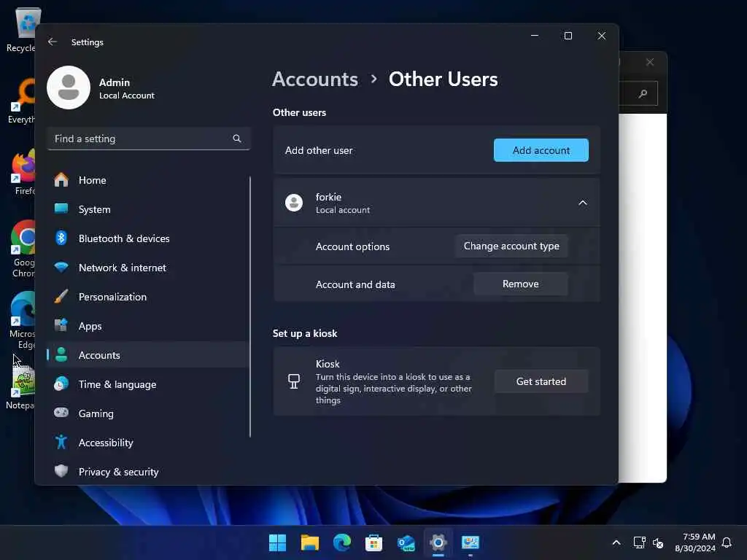The image size is (747, 560).
Task: Click Change account type button
Action: coord(511,246)
